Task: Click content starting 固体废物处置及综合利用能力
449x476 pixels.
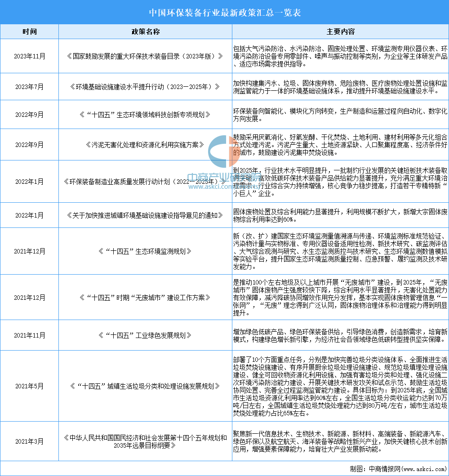Action: [x=340, y=215]
